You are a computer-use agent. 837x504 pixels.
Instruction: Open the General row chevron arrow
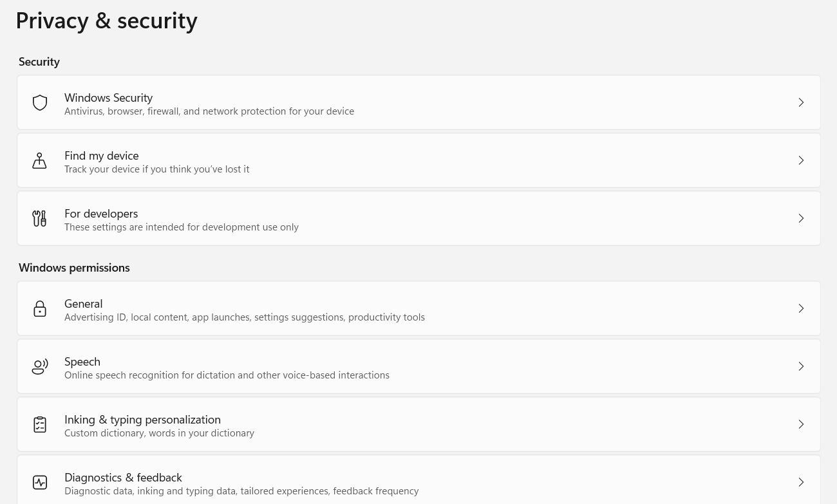(801, 308)
